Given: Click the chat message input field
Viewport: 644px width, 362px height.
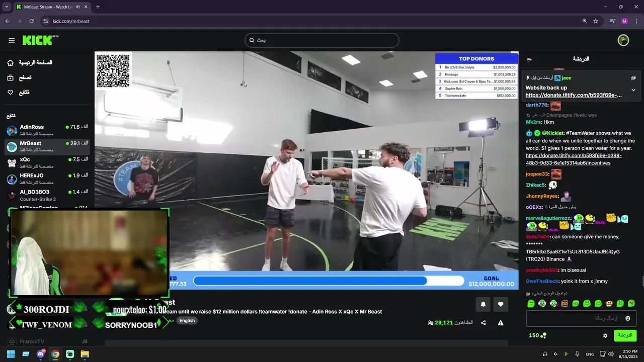Looking at the screenshot, I should (581, 318).
